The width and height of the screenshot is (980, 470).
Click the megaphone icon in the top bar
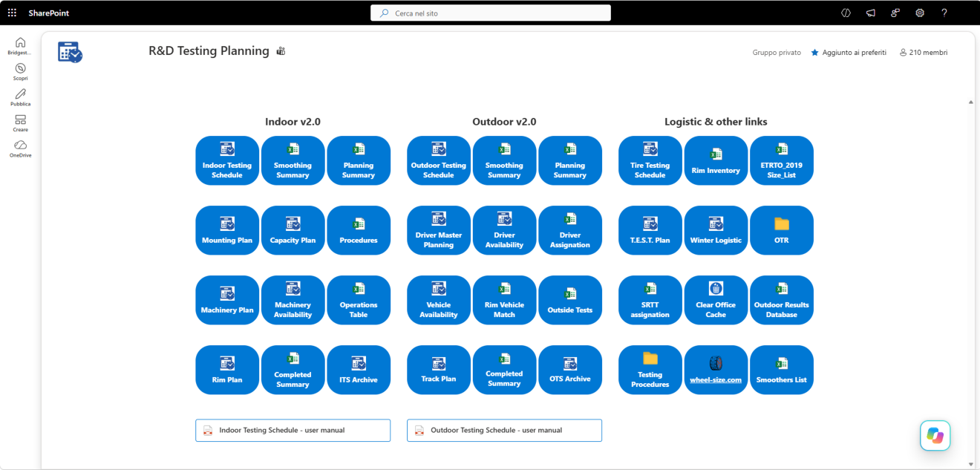pyautogui.click(x=871, y=13)
